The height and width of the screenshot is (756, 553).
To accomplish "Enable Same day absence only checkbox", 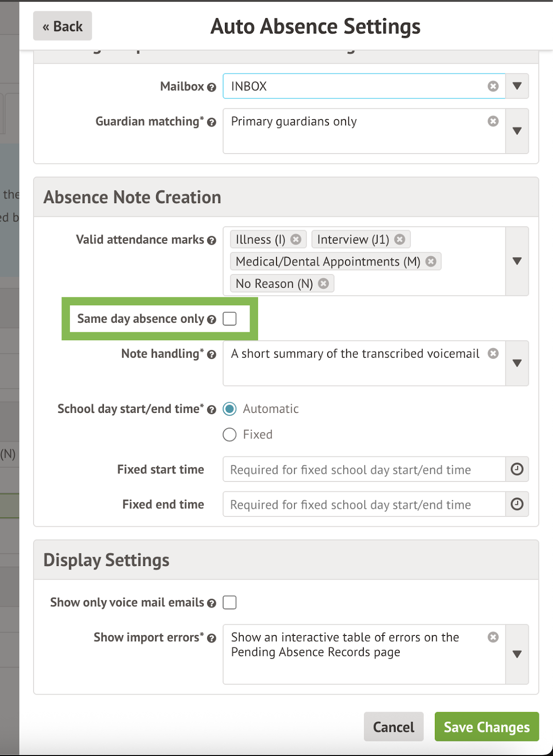I will click(x=230, y=319).
